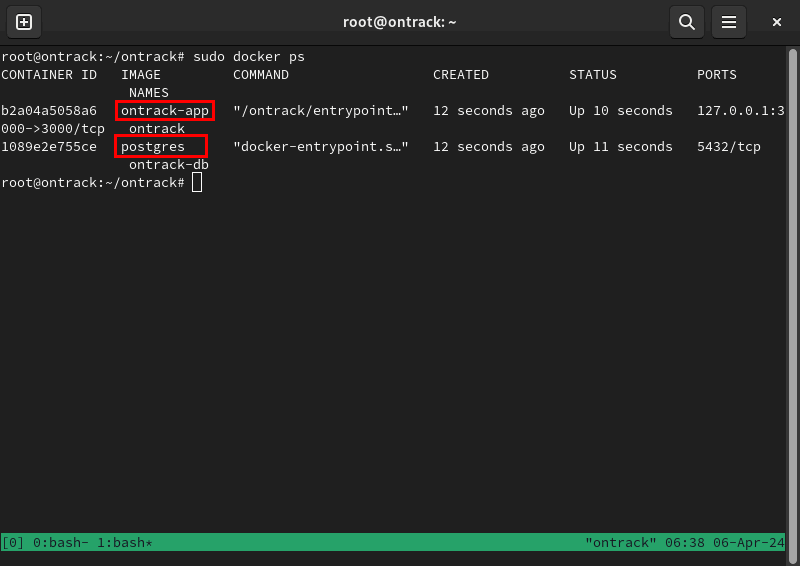Click the "/ontrack/entrypoint…" command
Screen dimensions: 800x566
coord(321,111)
